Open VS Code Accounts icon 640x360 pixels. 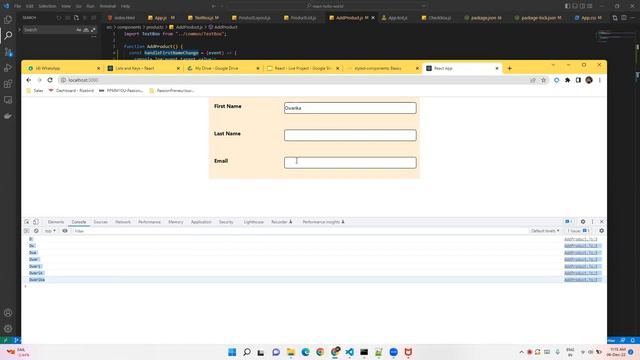click(x=8, y=313)
